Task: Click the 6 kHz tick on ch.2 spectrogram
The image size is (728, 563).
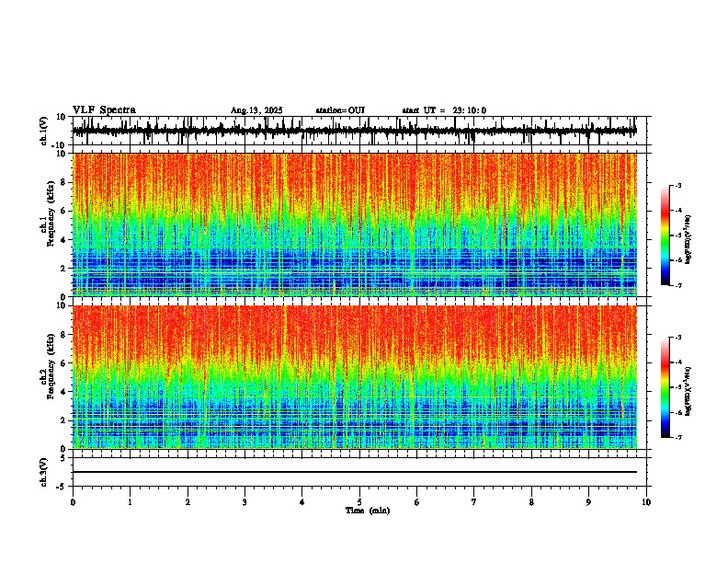Action: tap(64, 362)
